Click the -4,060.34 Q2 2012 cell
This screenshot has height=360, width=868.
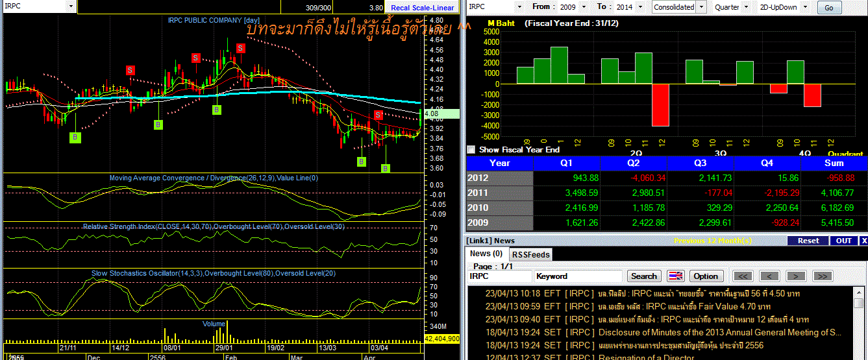point(634,178)
